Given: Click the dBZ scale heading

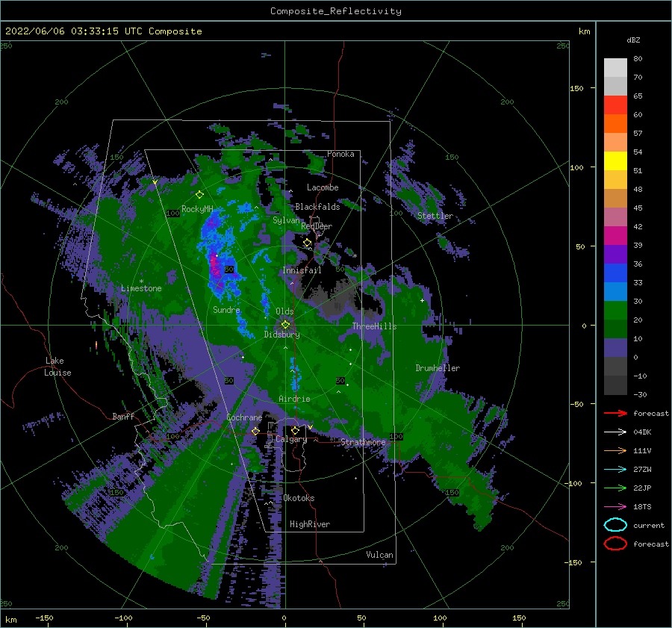Looking at the screenshot, I should click(633, 40).
